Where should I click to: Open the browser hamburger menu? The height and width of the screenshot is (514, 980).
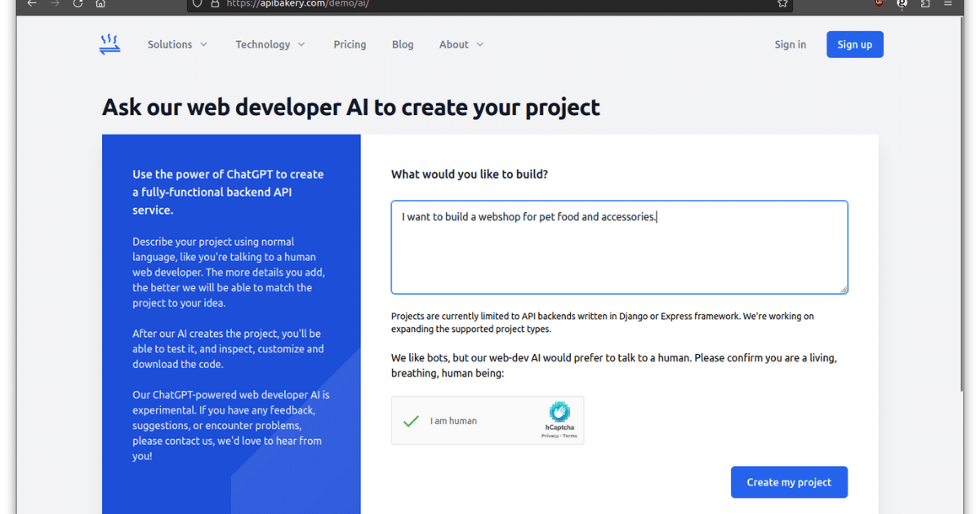(x=947, y=3)
